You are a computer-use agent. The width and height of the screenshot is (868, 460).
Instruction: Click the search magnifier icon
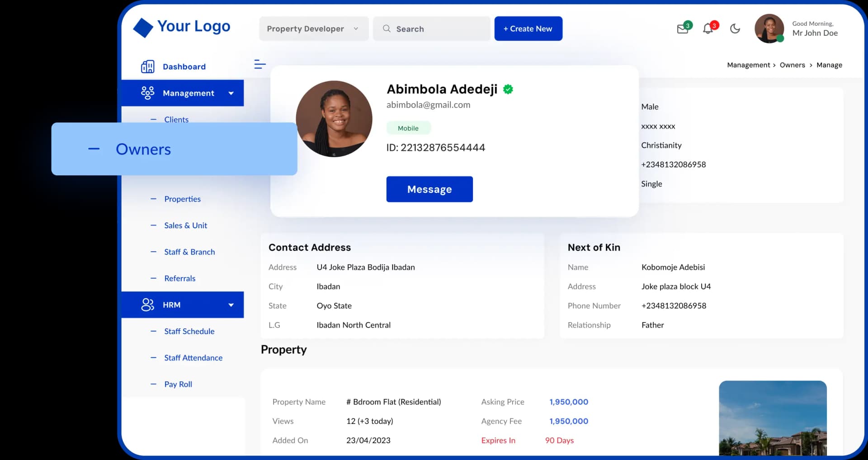[x=387, y=28]
